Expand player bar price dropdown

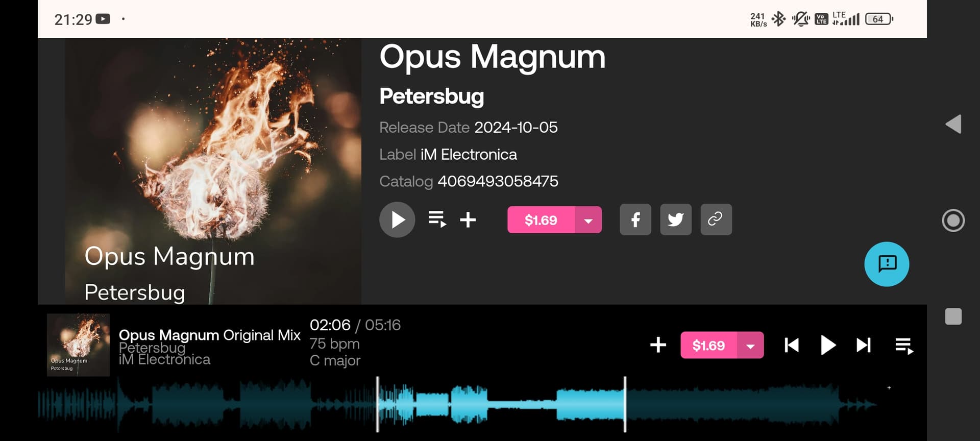(750, 345)
